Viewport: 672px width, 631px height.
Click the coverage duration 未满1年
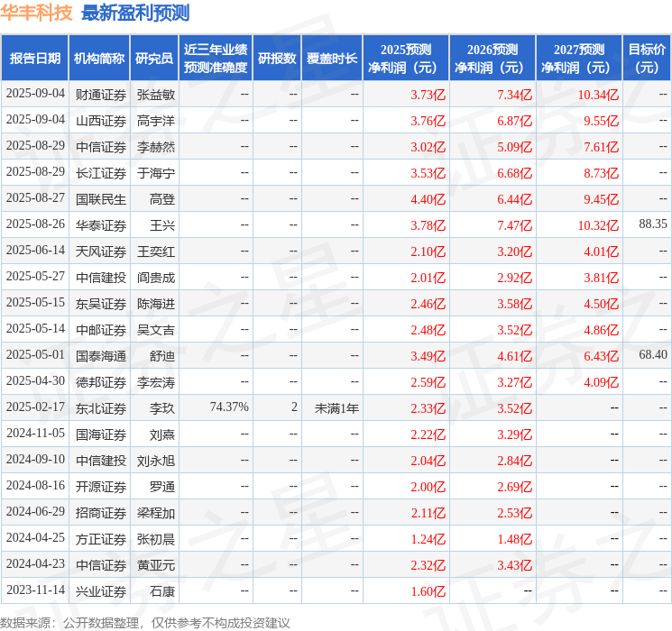pyautogui.click(x=336, y=408)
